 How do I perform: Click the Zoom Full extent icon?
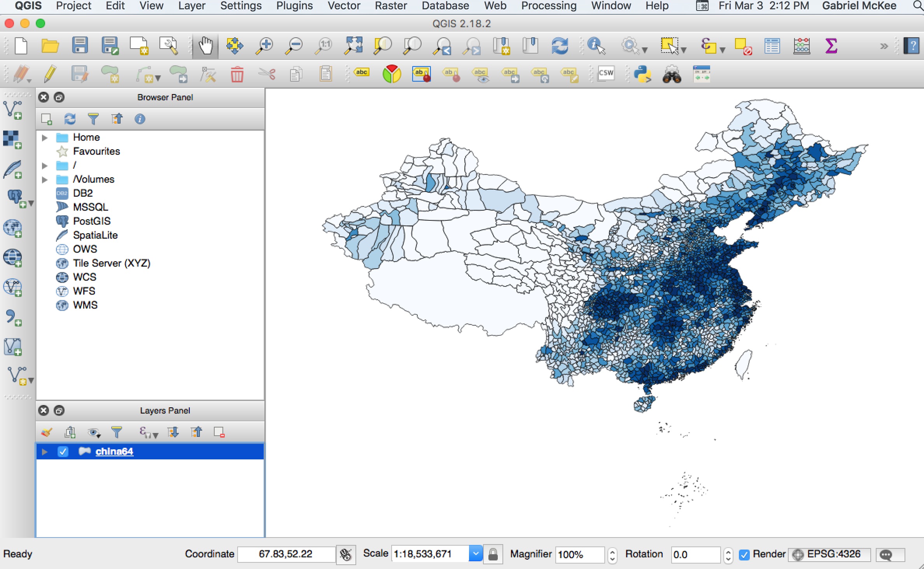tap(353, 46)
